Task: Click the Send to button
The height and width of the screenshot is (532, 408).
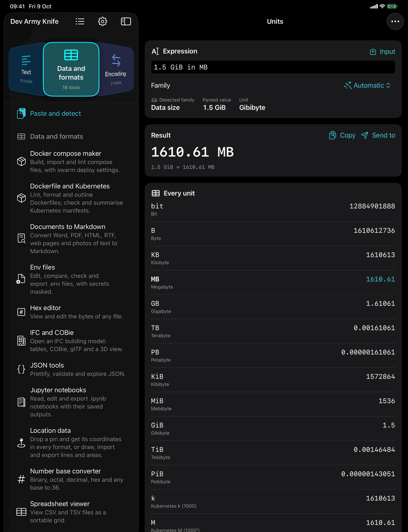Action: [x=378, y=135]
